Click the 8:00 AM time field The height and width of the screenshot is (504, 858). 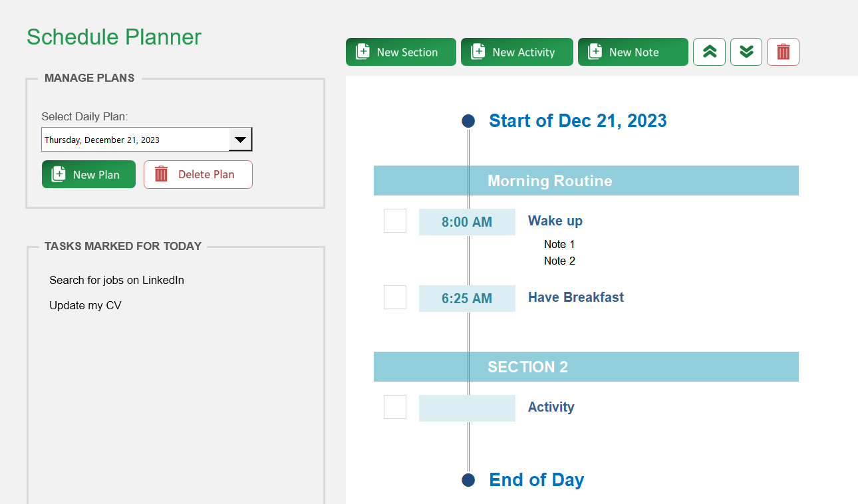coord(467,221)
